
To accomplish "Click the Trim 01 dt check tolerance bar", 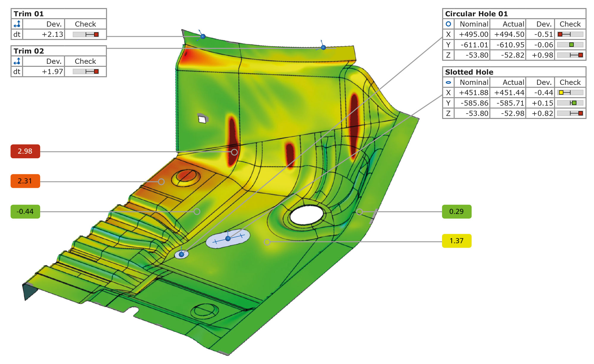I will (x=86, y=35).
